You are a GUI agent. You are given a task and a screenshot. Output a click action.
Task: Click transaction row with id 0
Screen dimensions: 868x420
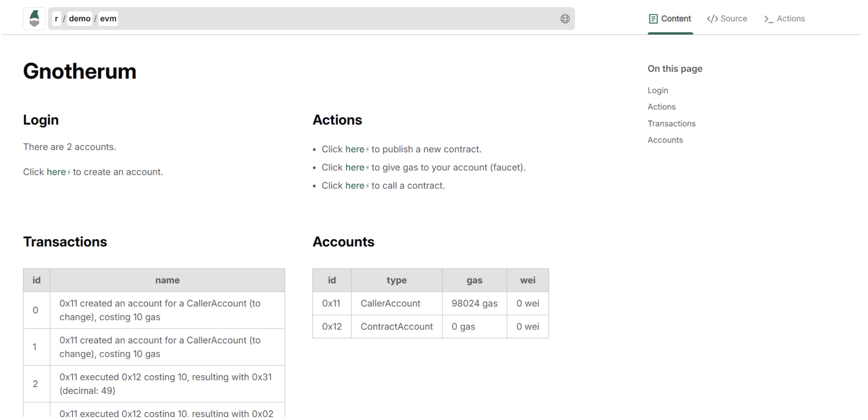pos(154,310)
